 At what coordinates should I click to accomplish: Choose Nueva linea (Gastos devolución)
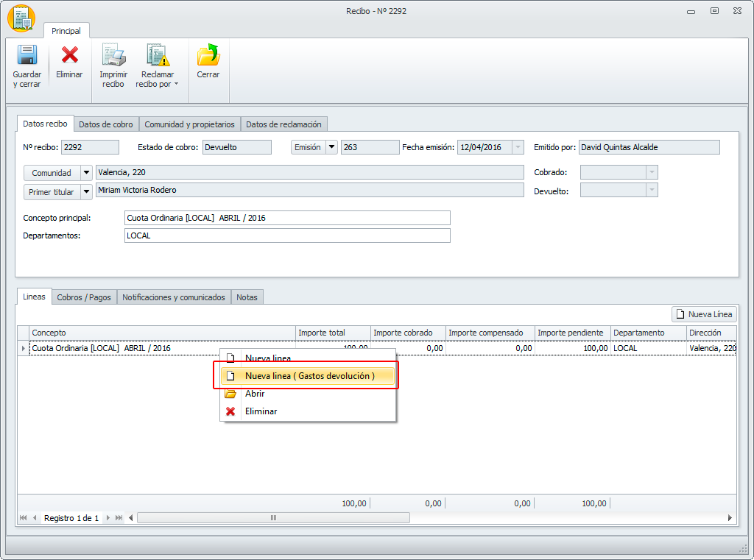click(308, 376)
